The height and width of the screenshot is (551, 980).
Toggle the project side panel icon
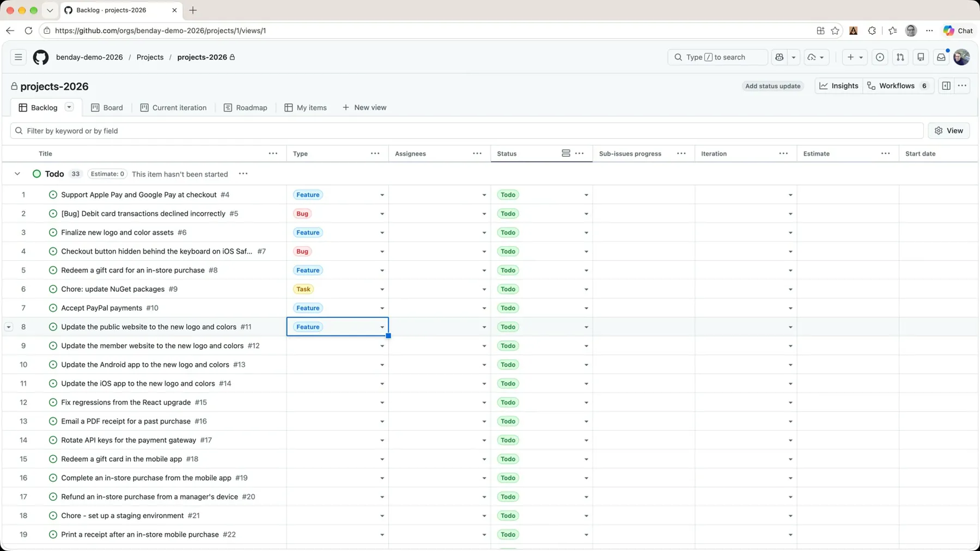point(946,85)
